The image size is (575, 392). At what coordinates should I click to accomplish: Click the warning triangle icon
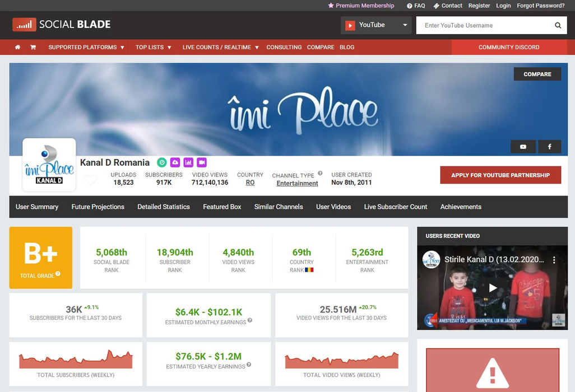pyautogui.click(x=492, y=373)
